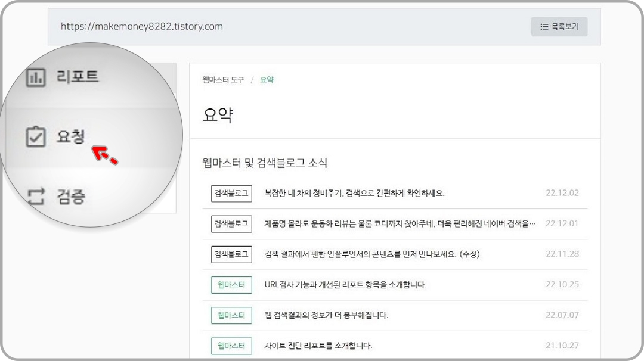
Task: Click the 웹마스터 도구 breadcrumb link
Action: pyautogui.click(x=223, y=80)
